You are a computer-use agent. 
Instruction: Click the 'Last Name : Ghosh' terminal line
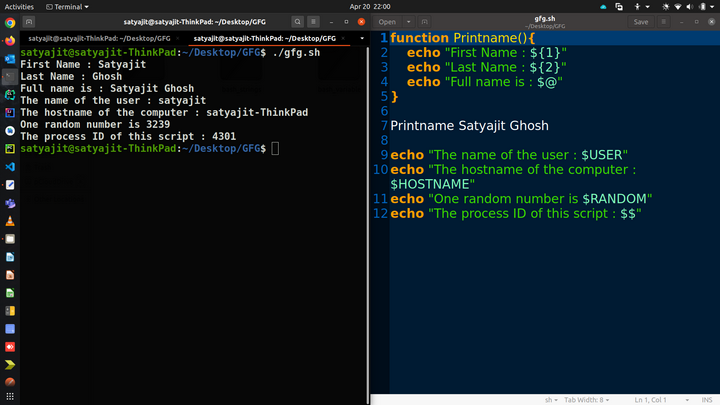pos(71,76)
